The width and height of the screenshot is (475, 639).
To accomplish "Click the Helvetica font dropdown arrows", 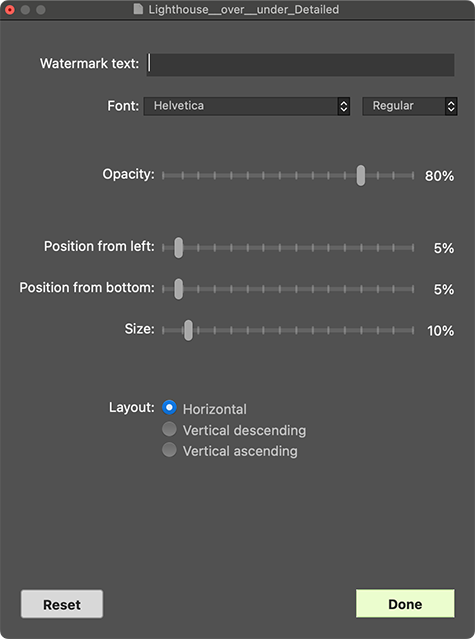I will click(344, 106).
